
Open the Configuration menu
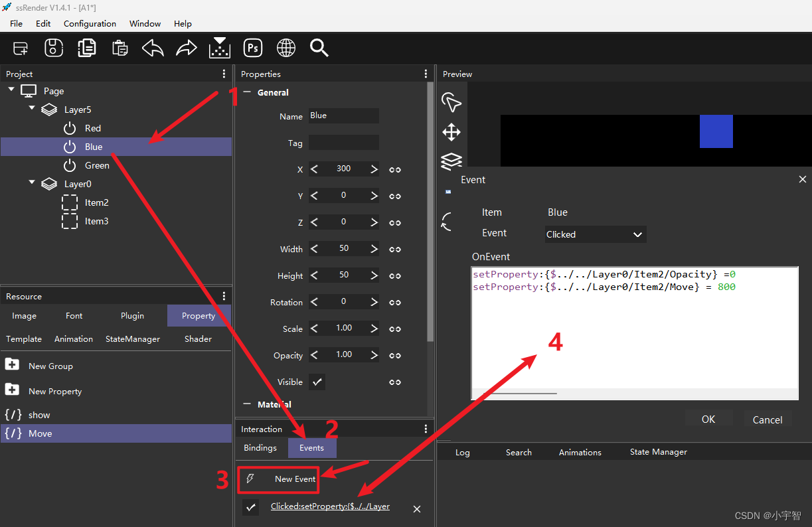tap(90, 23)
